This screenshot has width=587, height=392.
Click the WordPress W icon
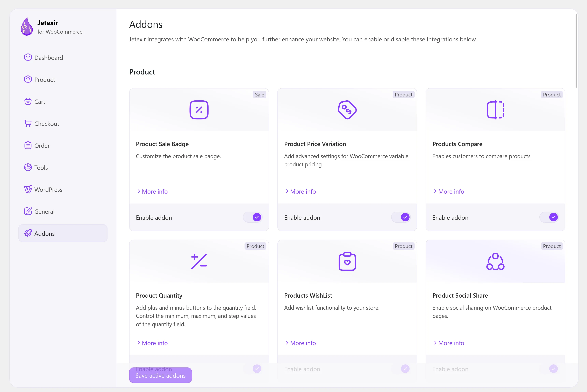coord(28,190)
